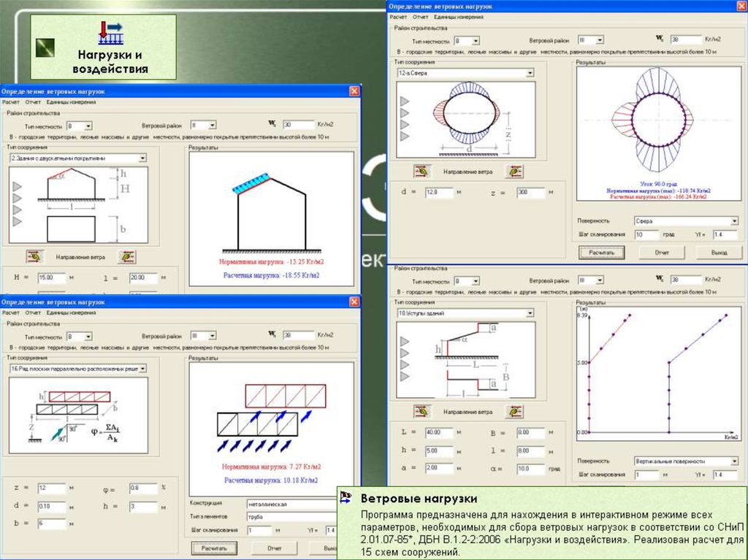The width and height of the screenshot is (748, 560).
Task: Click left wind direction icon in Уступы зданий window
Action: coord(421,412)
